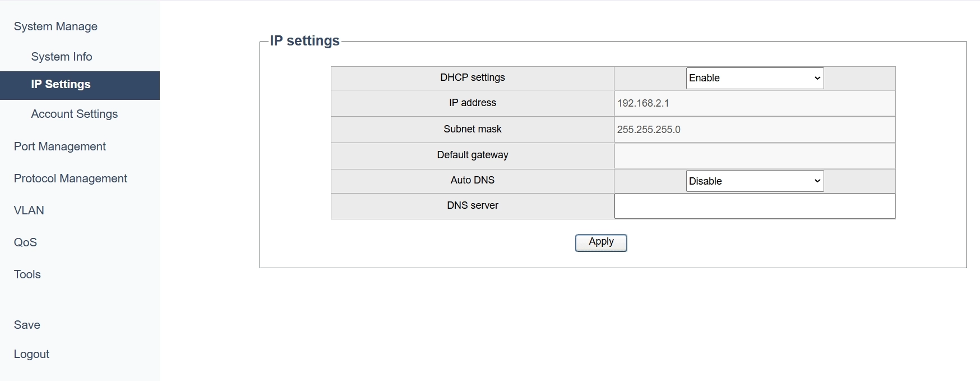
Task: Click the Default gateway field
Action: (755, 155)
